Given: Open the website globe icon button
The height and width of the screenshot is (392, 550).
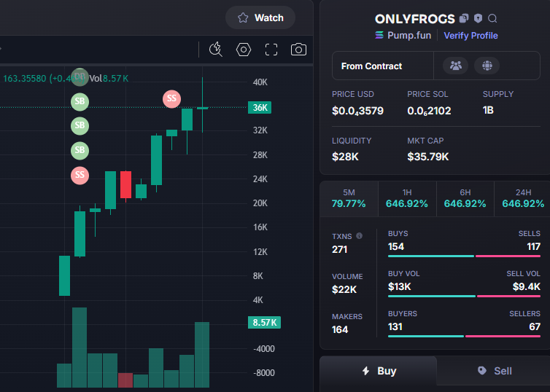Looking at the screenshot, I should point(487,66).
